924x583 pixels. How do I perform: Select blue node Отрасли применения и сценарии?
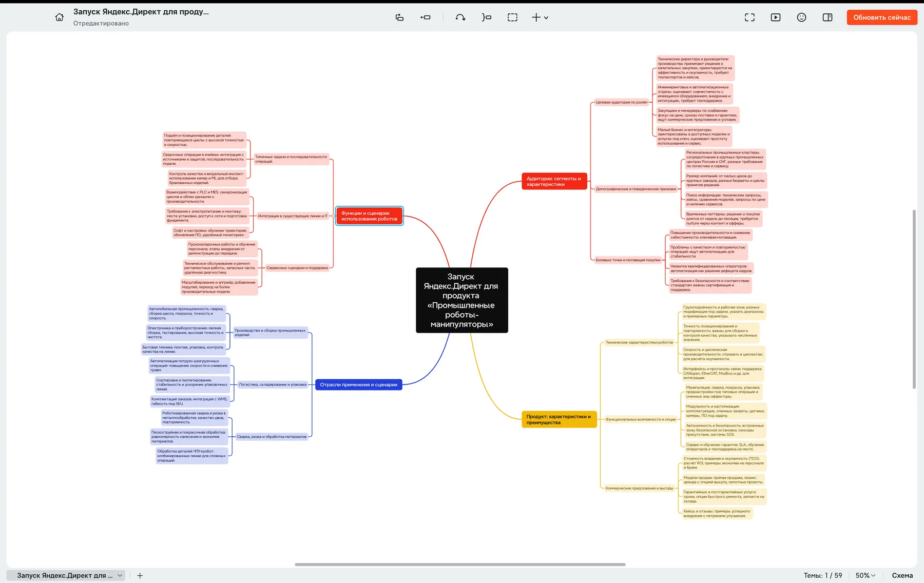point(358,384)
